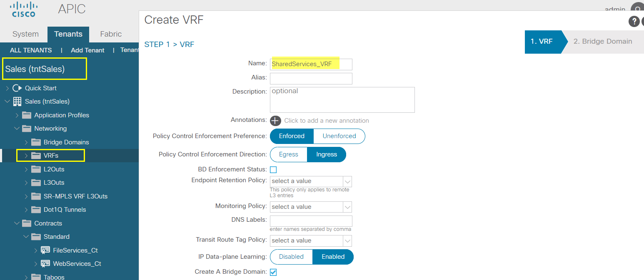Image resolution: width=644 pixels, height=280 pixels.
Task: Click the Bridge Domains folder icon
Action: [36, 142]
